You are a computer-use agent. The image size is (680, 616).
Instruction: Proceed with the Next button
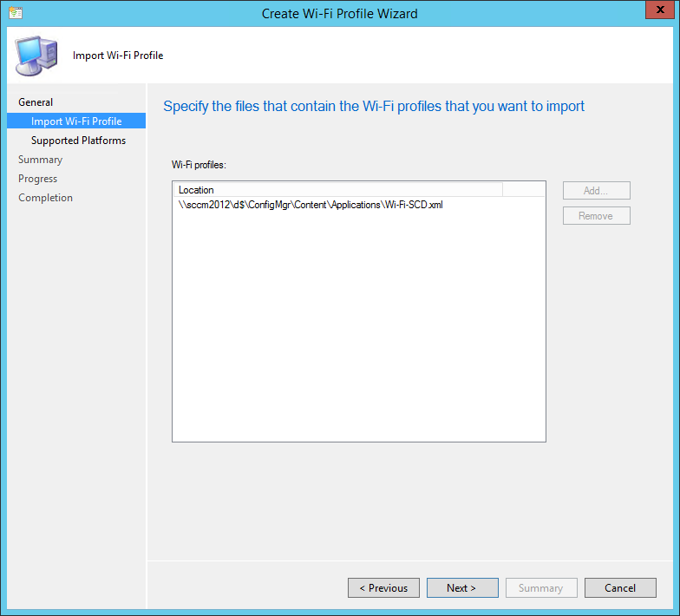[462, 588]
